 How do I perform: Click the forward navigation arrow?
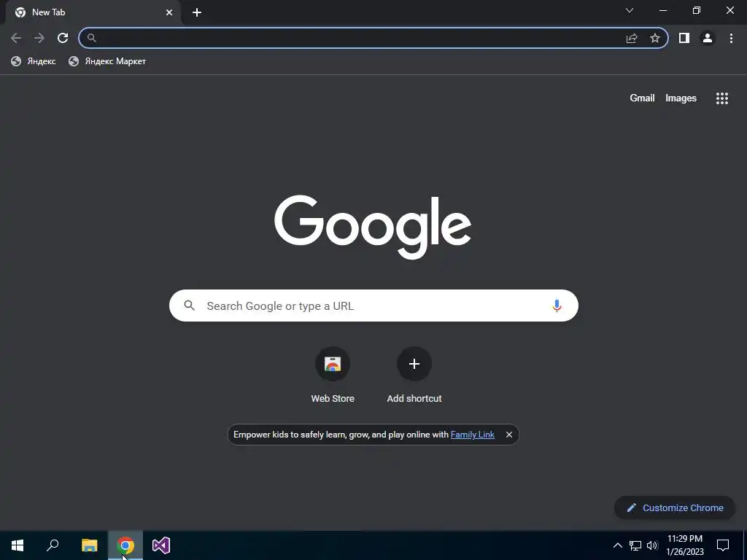coord(39,38)
